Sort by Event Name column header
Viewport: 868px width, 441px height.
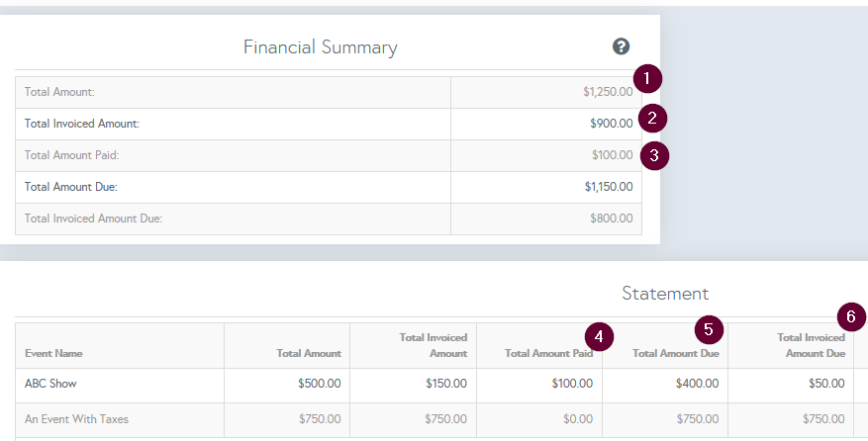click(53, 353)
